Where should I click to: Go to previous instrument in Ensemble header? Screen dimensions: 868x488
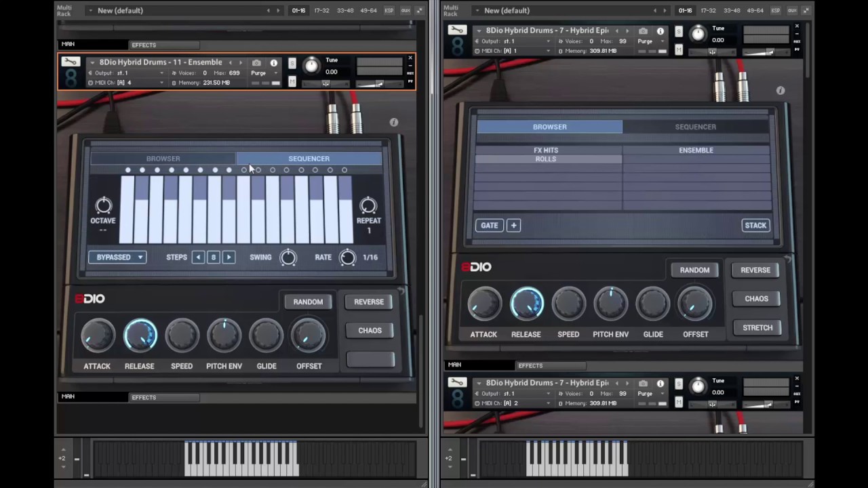(230, 62)
